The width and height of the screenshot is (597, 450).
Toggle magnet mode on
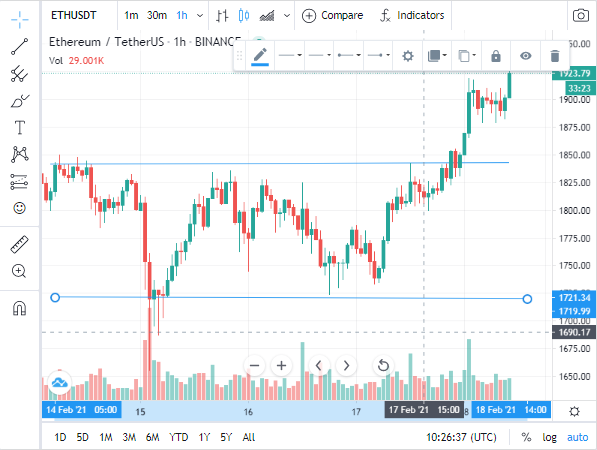(19, 308)
